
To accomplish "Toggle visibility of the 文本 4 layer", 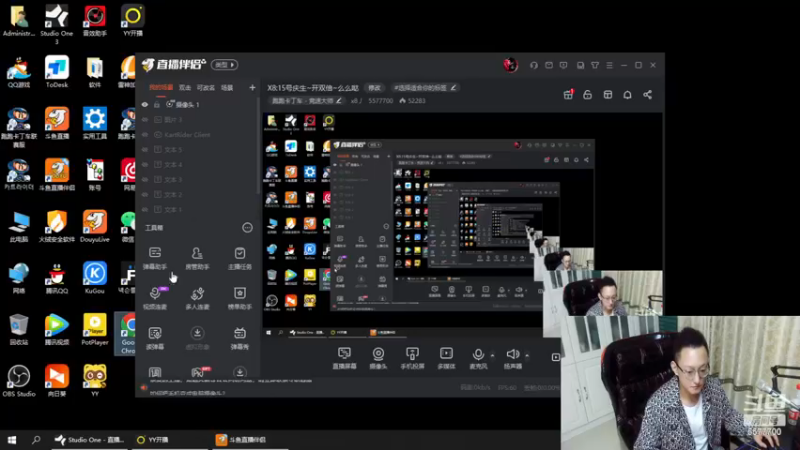I will [145, 164].
